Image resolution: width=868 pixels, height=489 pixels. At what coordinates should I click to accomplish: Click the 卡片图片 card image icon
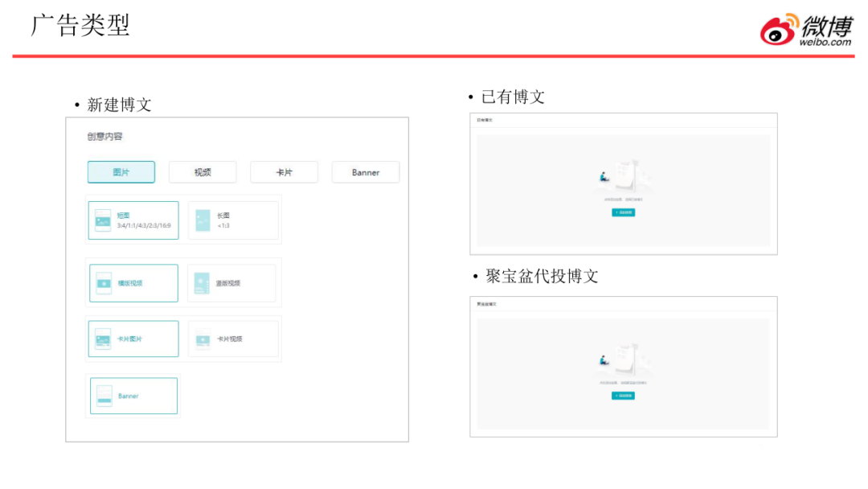[x=103, y=339]
